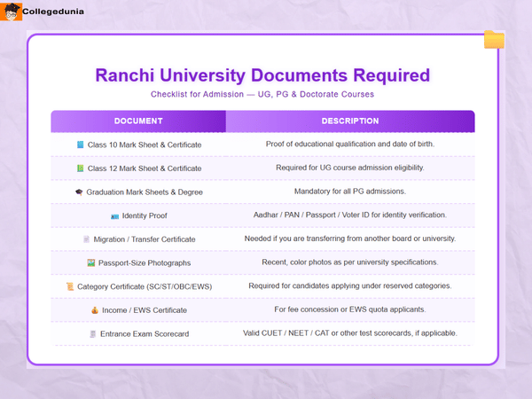Select the Entrance Exam Scorecard text
This screenshot has height=399, width=532.
[x=145, y=334]
